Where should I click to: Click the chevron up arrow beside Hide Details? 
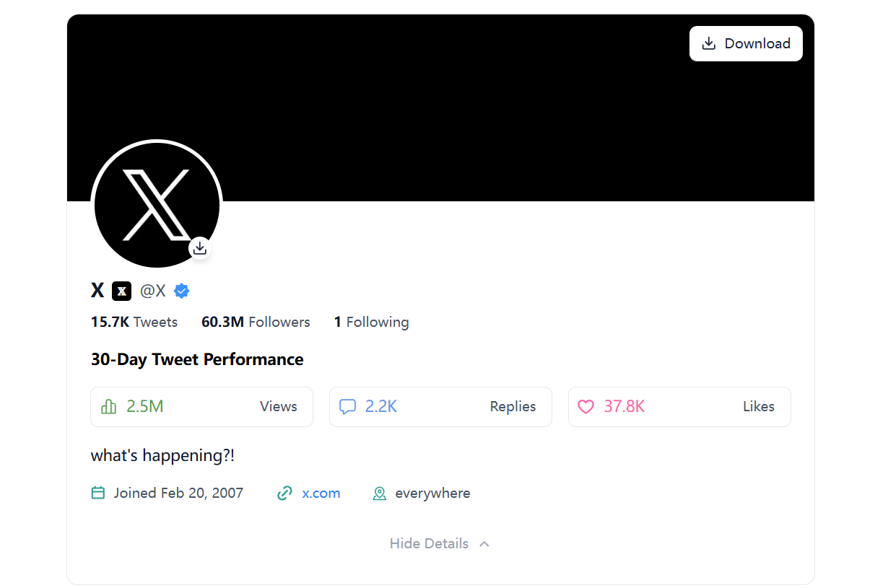[484, 543]
